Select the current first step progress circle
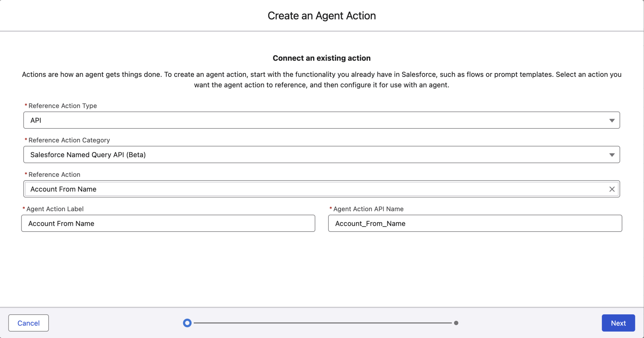 click(187, 323)
